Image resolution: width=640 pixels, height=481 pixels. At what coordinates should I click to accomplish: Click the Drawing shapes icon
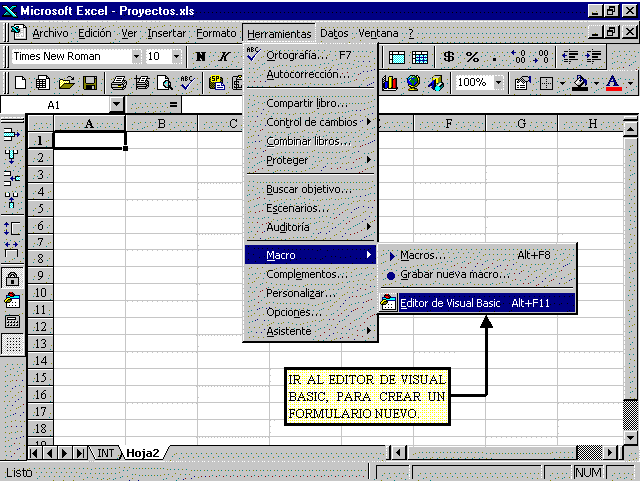pos(436,83)
